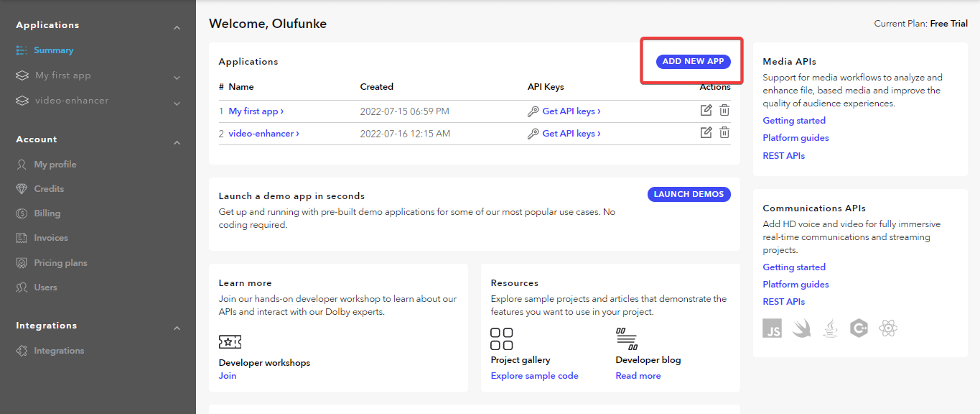Click the Swift SDK bird icon
The image size is (980, 414).
(x=801, y=329)
